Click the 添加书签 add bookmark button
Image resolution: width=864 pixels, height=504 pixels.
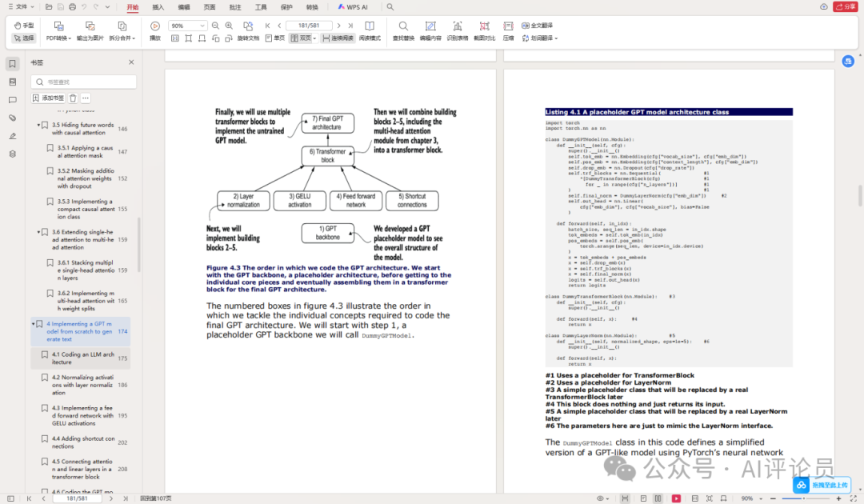[x=48, y=98]
